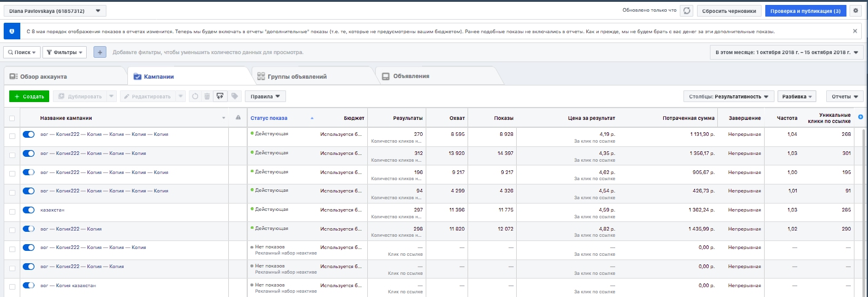Expand the arrow next to 'Редактировать'

(180, 96)
